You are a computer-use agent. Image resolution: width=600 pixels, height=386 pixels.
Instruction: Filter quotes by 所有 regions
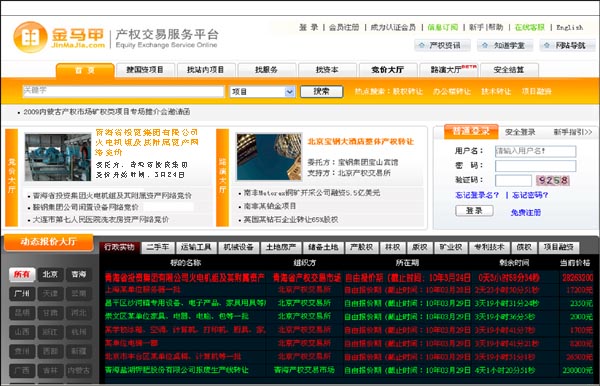point(22,274)
